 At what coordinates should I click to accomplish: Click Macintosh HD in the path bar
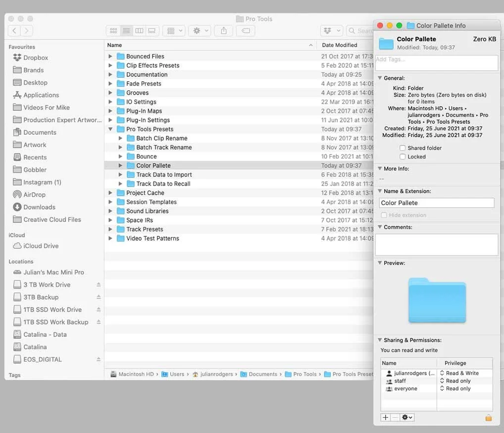tap(132, 374)
